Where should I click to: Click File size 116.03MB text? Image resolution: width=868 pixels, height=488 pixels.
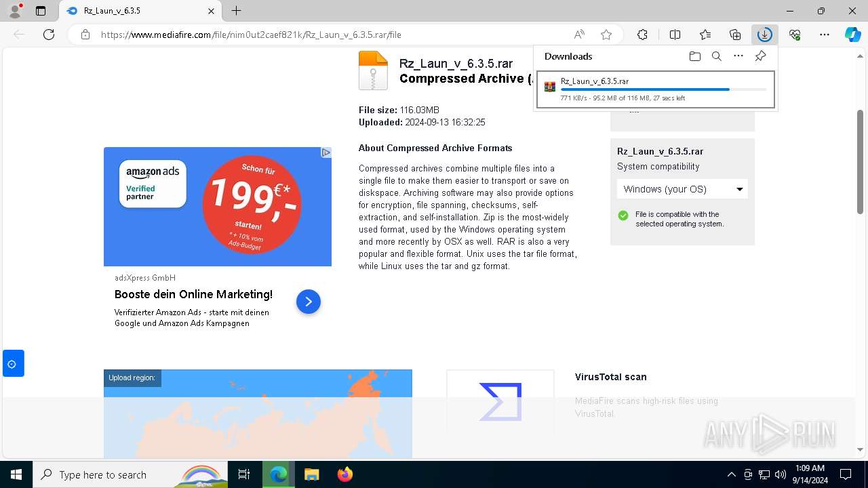(x=399, y=110)
